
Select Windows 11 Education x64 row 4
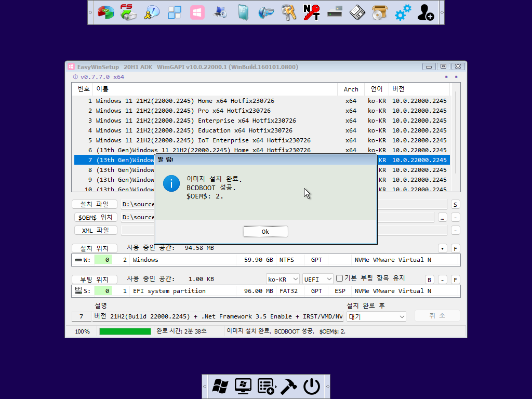click(x=262, y=130)
